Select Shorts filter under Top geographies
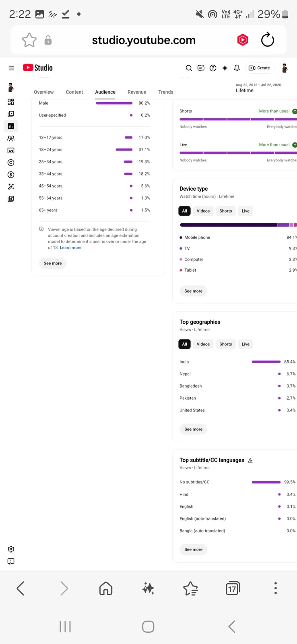 [x=226, y=344]
